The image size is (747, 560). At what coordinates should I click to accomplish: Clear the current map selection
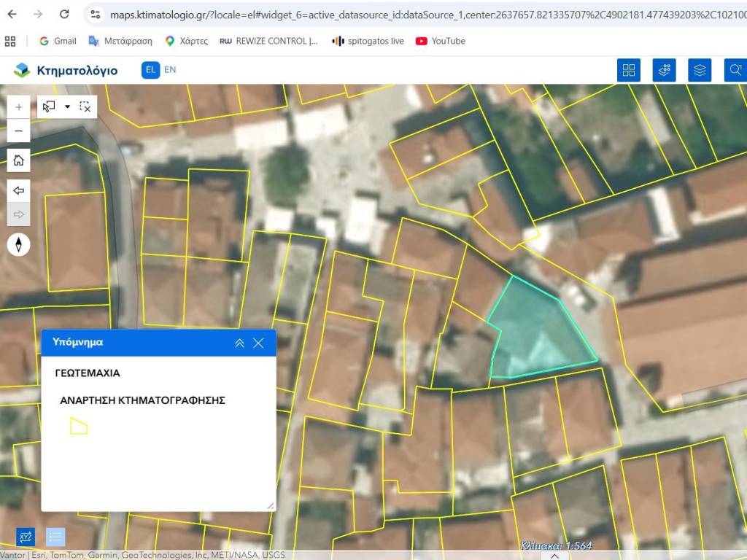coord(85,106)
